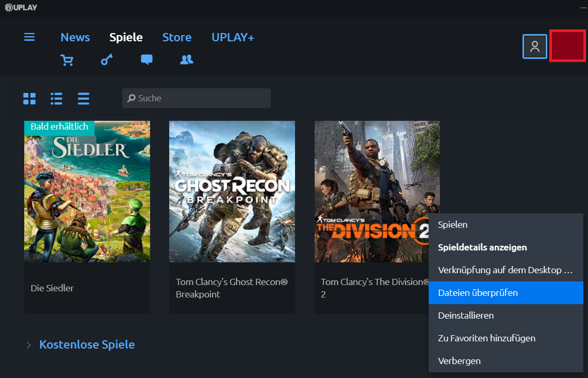The height and width of the screenshot is (378, 588).
Task: Switch to compact lines view
Action: 84,99
